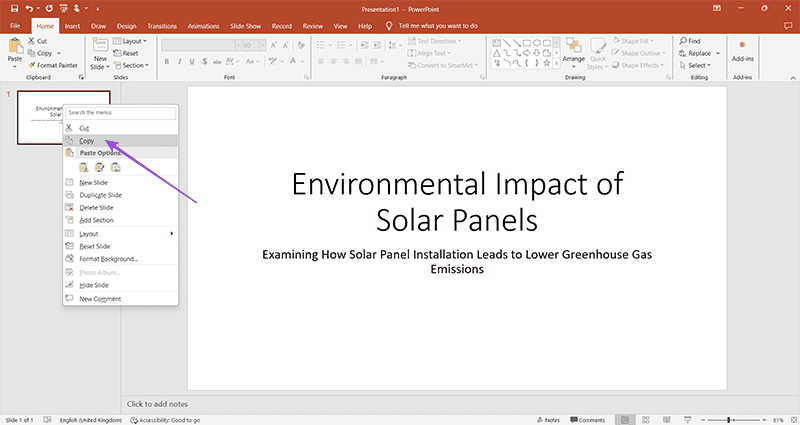Toggle Hide Slide in context menu

click(95, 285)
